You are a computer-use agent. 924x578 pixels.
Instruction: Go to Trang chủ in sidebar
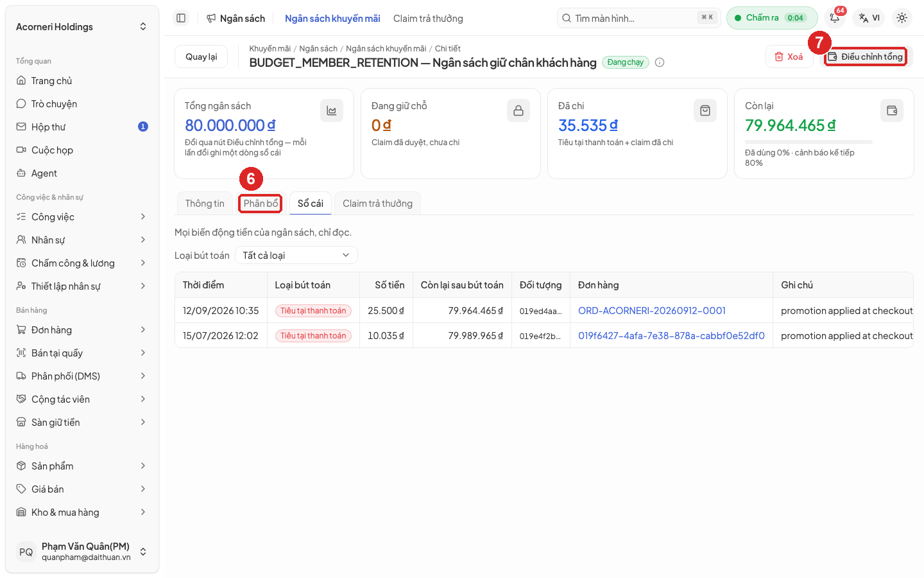click(x=82, y=81)
